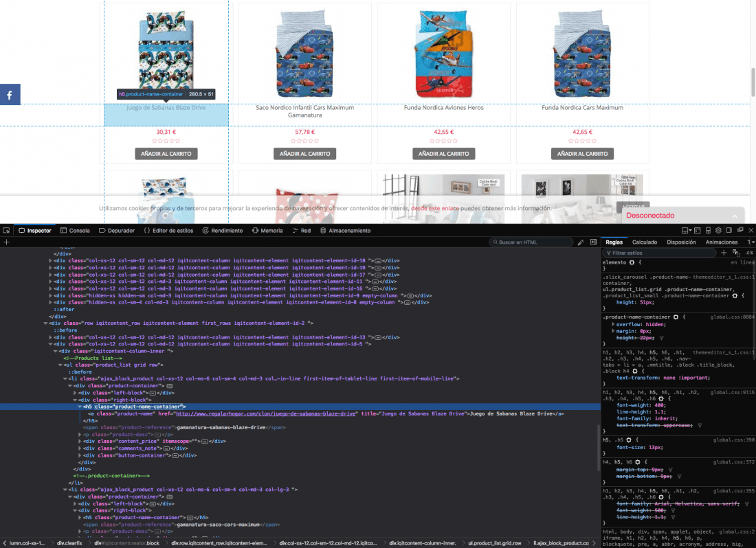756x548 pixels.
Task: Open the Saco Nordico Infantil Cars Maximum link
Action: click(x=304, y=111)
